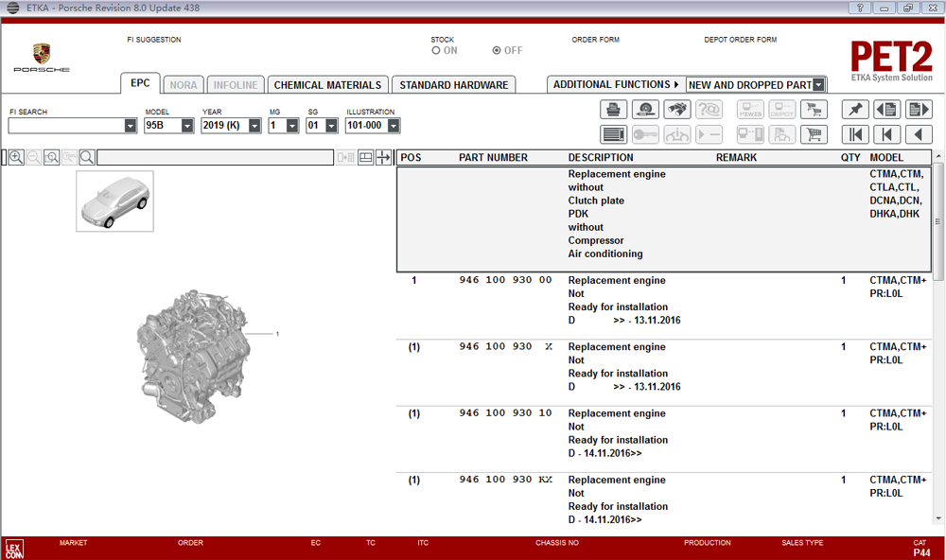Click the Porsche crest logo

[42, 54]
